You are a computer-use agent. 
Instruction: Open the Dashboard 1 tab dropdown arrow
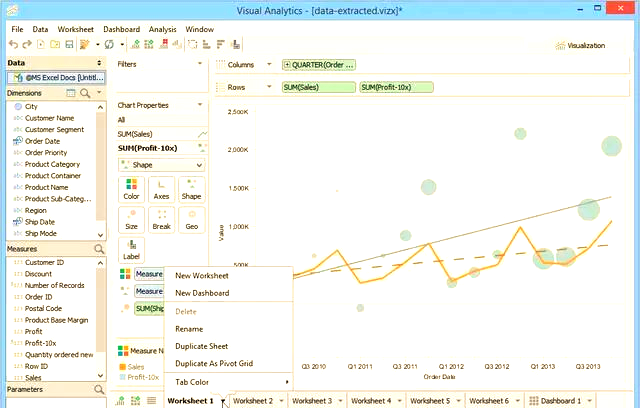pos(589,401)
